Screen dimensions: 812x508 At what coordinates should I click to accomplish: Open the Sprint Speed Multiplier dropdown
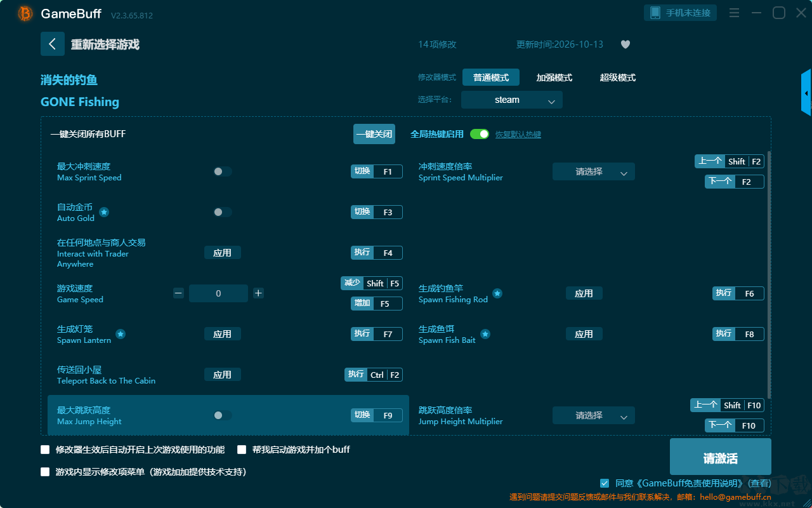[594, 171]
